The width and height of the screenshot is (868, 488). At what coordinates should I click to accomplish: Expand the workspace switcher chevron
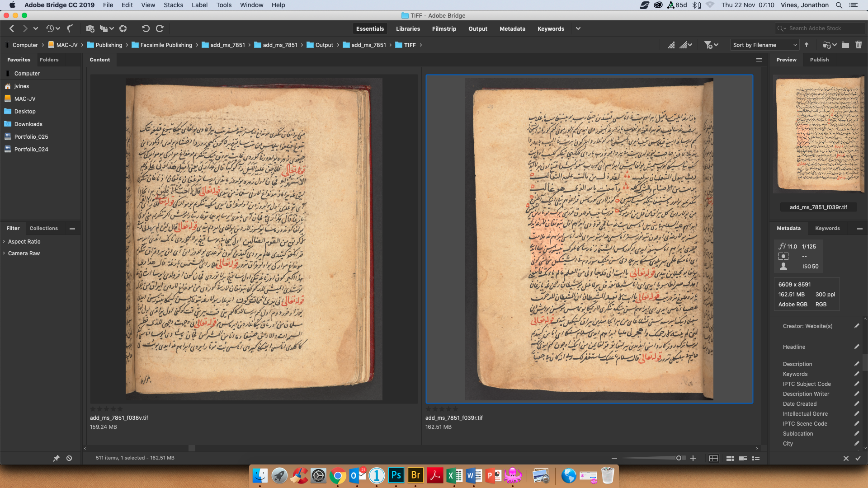tap(578, 28)
